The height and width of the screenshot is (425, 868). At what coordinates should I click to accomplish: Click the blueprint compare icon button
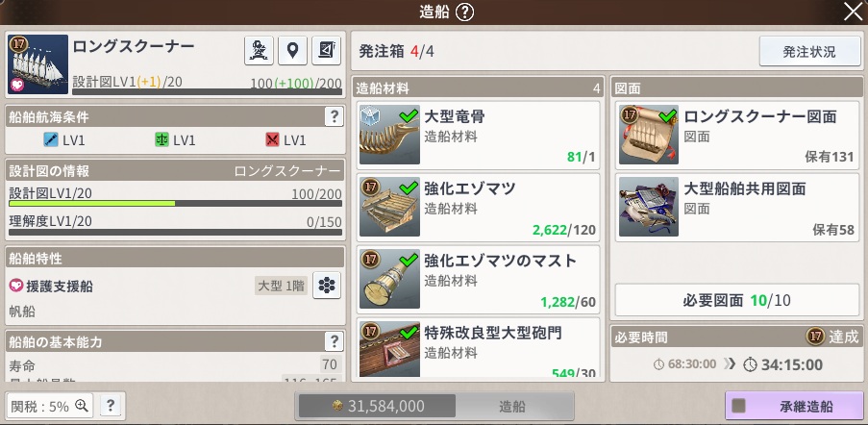coord(327,51)
